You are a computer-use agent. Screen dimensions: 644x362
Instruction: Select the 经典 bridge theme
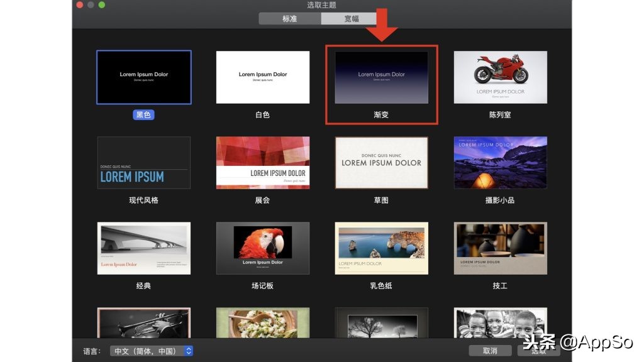(143, 248)
